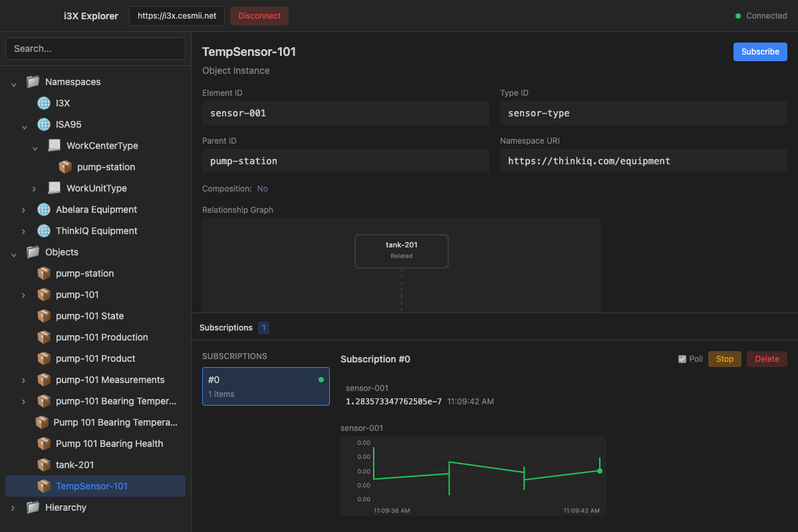Click the blue Subscribe button
798x532 pixels.
tap(760, 52)
